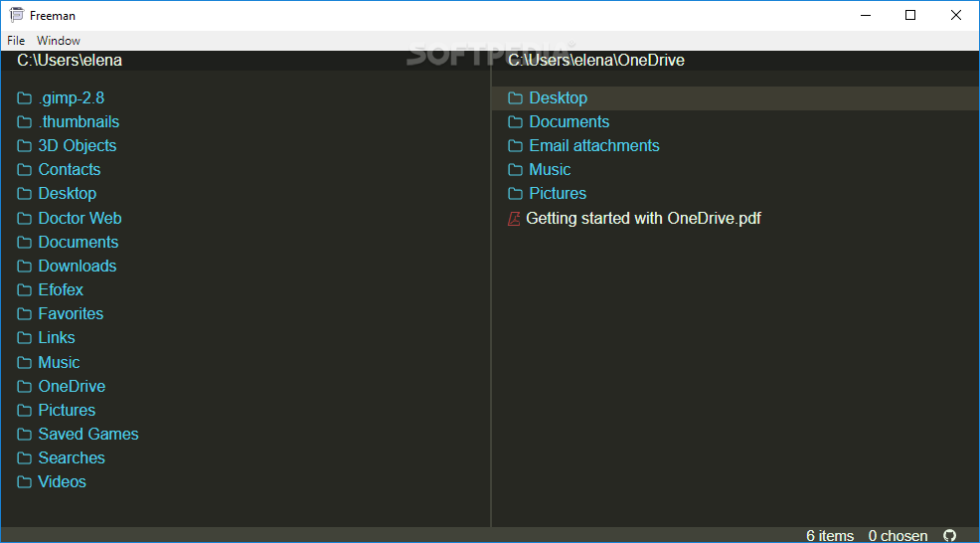980x543 pixels.
Task: Select Documents folder in left pane
Action: click(x=79, y=242)
